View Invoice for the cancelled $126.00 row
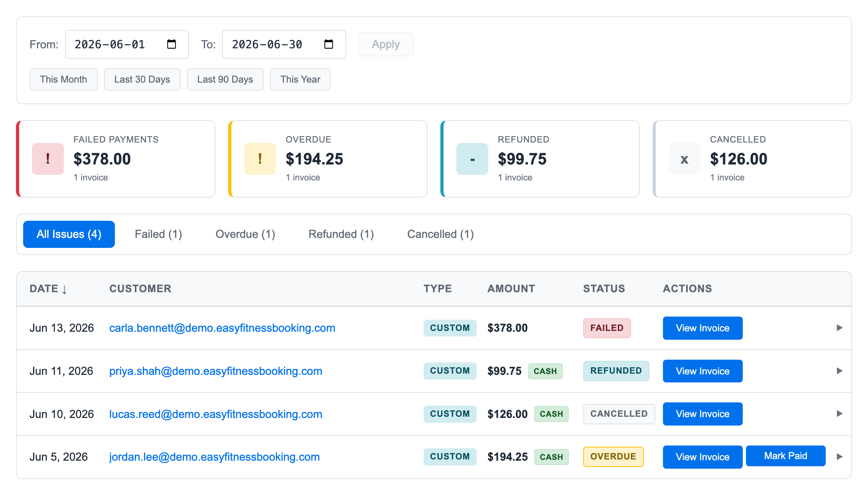This screenshot has width=868, height=495. [702, 414]
